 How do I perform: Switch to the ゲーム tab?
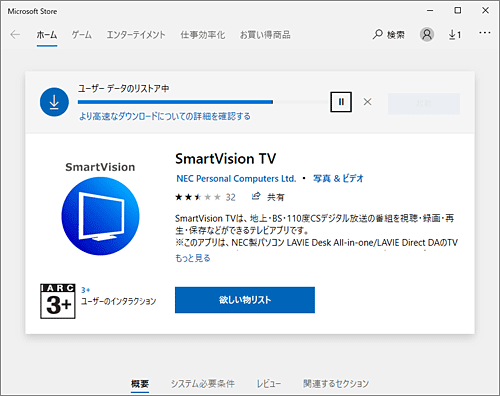point(82,35)
